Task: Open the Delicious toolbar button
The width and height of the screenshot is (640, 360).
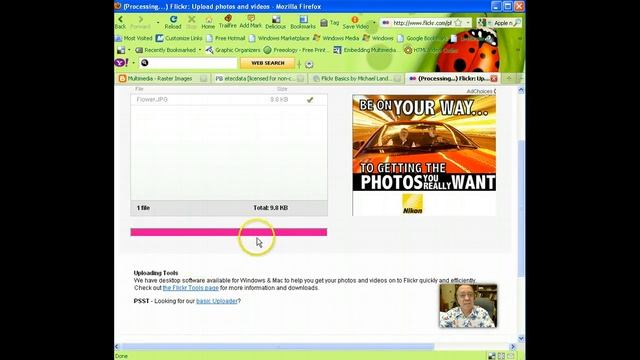Action: [x=276, y=22]
